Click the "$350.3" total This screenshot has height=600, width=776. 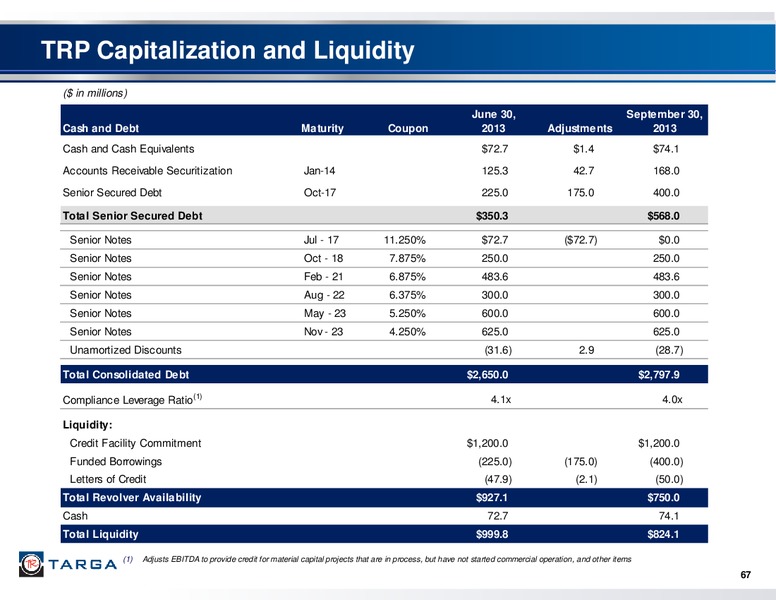[492, 216]
